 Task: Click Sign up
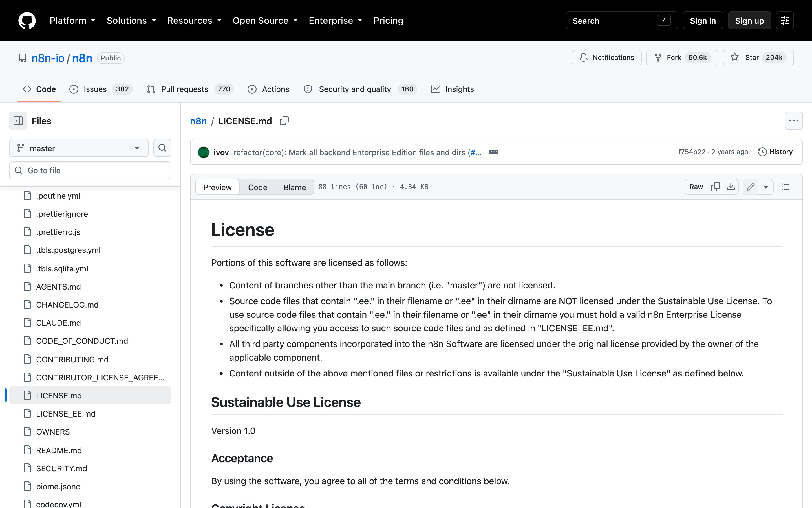(x=749, y=21)
